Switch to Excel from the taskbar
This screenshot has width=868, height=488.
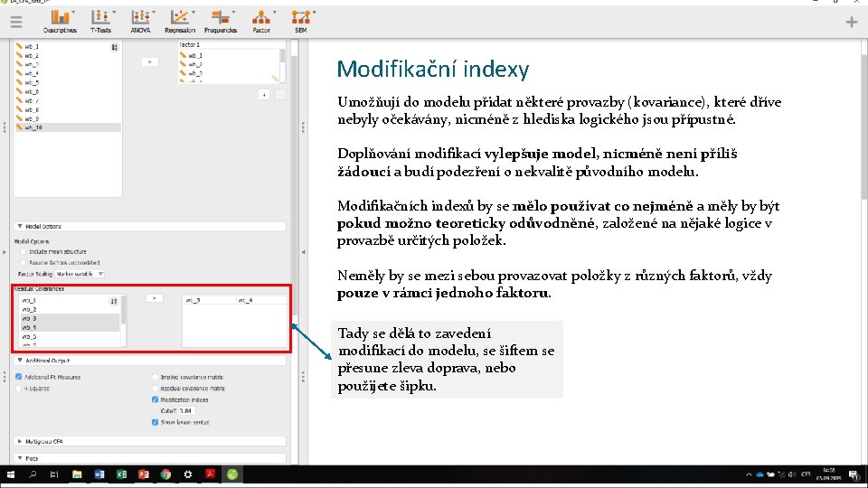coord(121,474)
